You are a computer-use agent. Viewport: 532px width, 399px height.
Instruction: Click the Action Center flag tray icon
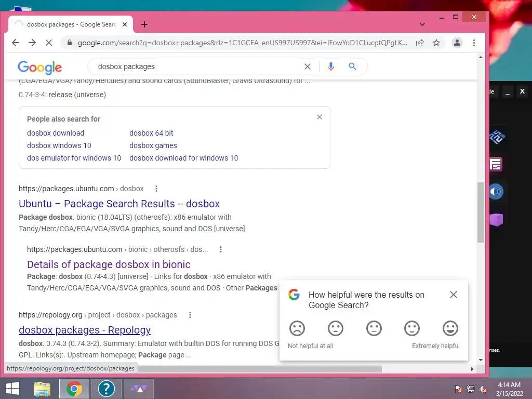458,389
